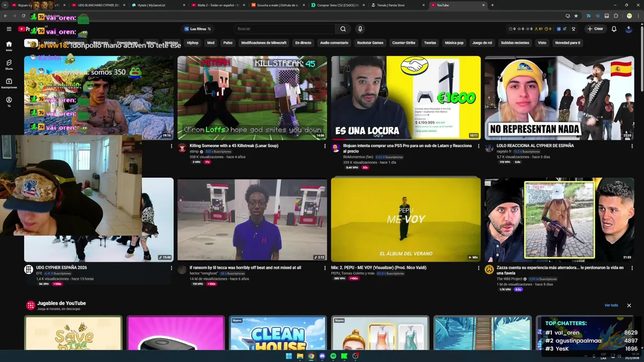Open the YouTube hamburger guide menu
The width and height of the screenshot is (644, 362).
(x=9, y=29)
